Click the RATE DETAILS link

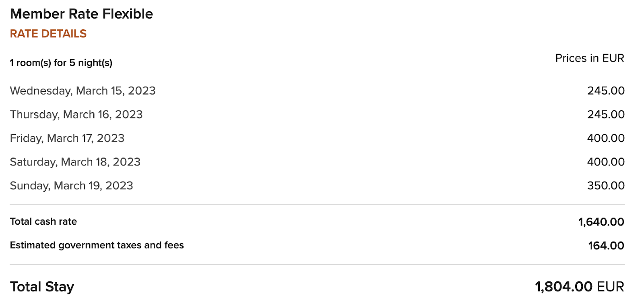[48, 34]
